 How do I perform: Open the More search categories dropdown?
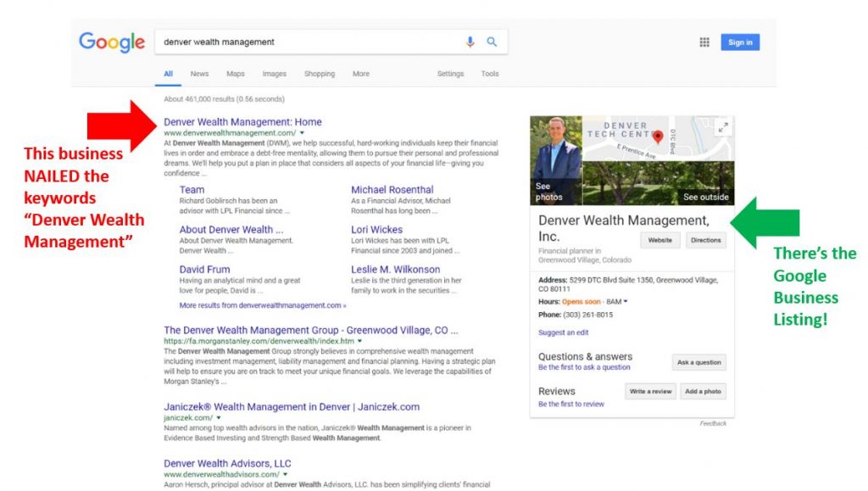point(360,74)
